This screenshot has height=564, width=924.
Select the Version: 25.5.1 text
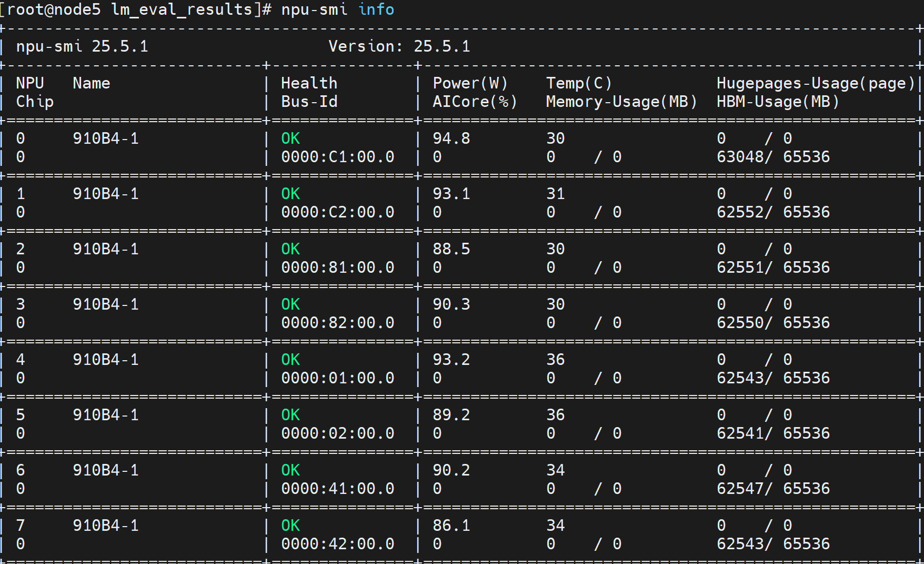[399, 46]
